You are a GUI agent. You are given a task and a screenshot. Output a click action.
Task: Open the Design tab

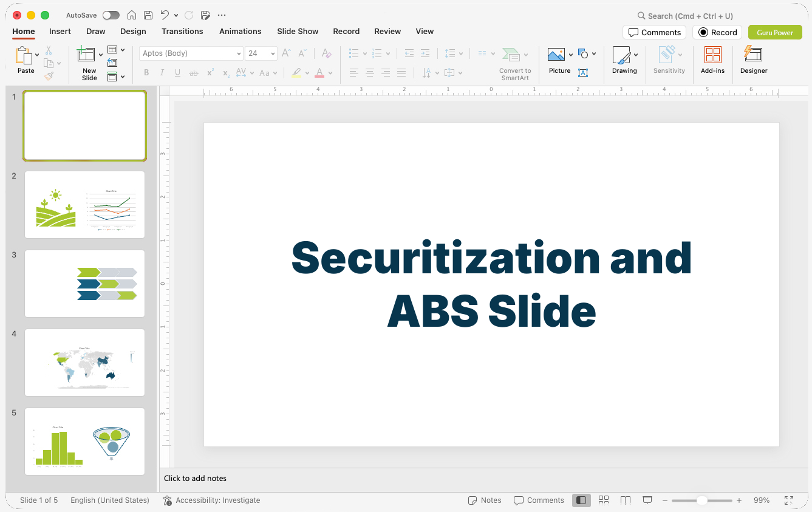click(x=133, y=32)
